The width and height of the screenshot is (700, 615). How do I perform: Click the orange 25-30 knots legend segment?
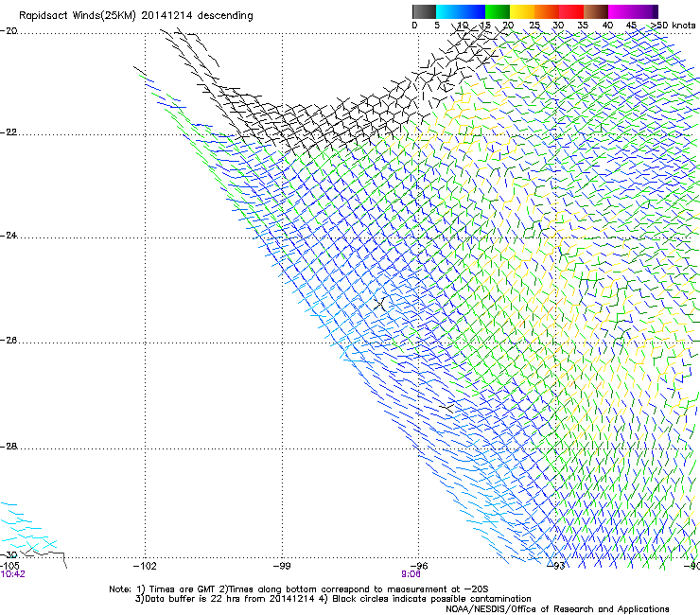tap(547, 11)
